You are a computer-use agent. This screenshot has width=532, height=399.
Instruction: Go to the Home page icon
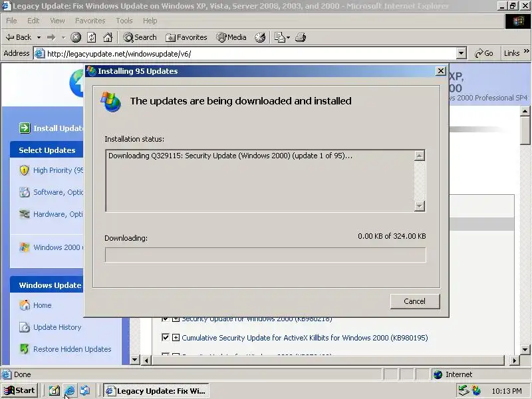(108, 37)
